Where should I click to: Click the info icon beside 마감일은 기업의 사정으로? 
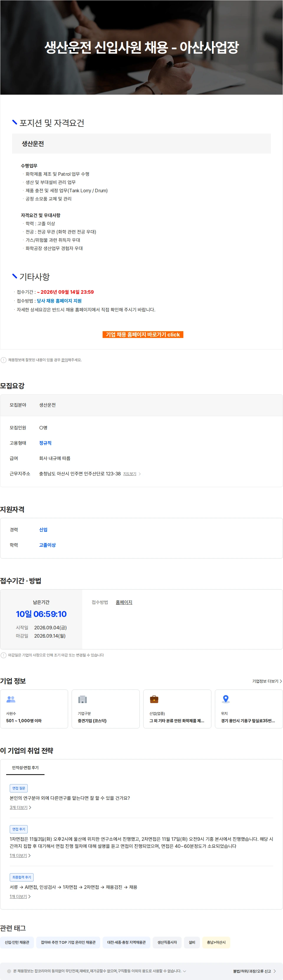pos(4,655)
